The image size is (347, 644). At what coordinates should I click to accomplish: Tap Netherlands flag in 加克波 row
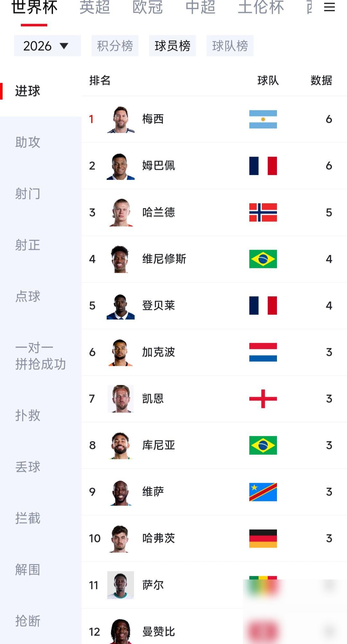point(263,352)
